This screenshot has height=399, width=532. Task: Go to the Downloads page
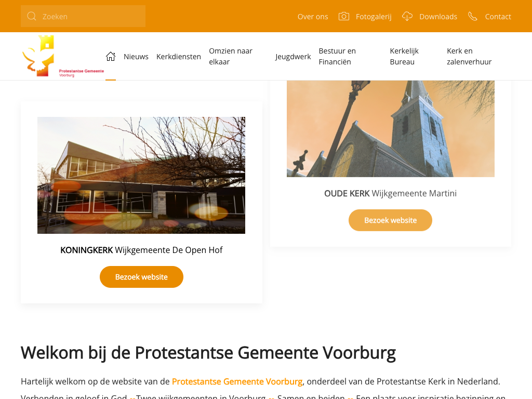pyautogui.click(x=438, y=17)
